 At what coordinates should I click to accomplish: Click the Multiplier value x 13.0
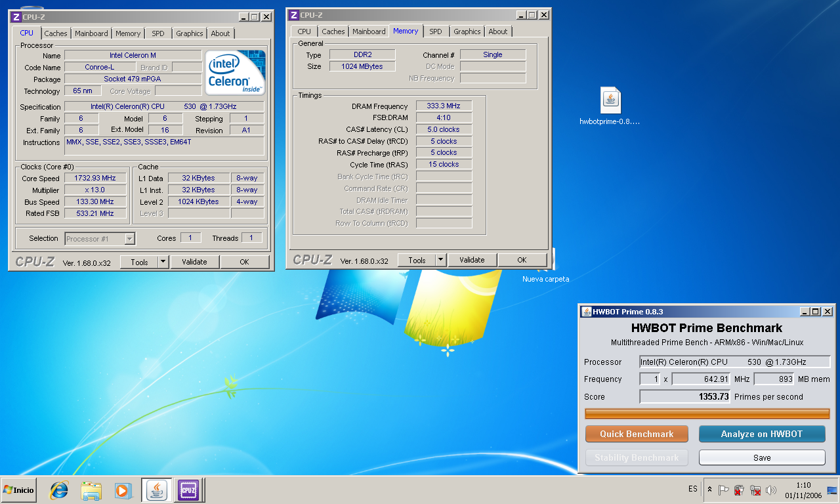(95, 190)
